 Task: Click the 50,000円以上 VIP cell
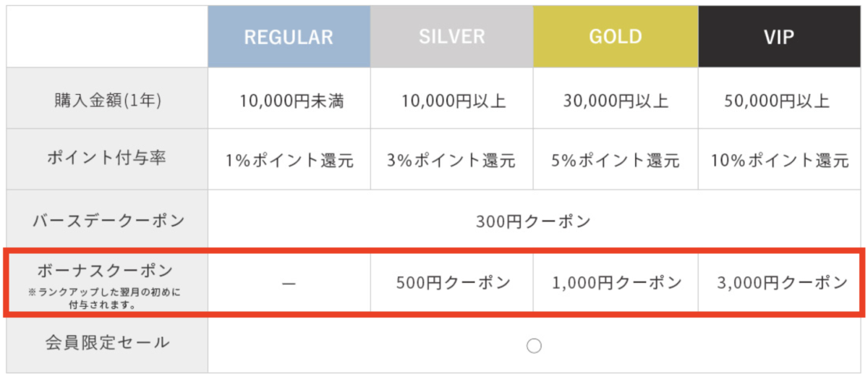tap(780, 100)
